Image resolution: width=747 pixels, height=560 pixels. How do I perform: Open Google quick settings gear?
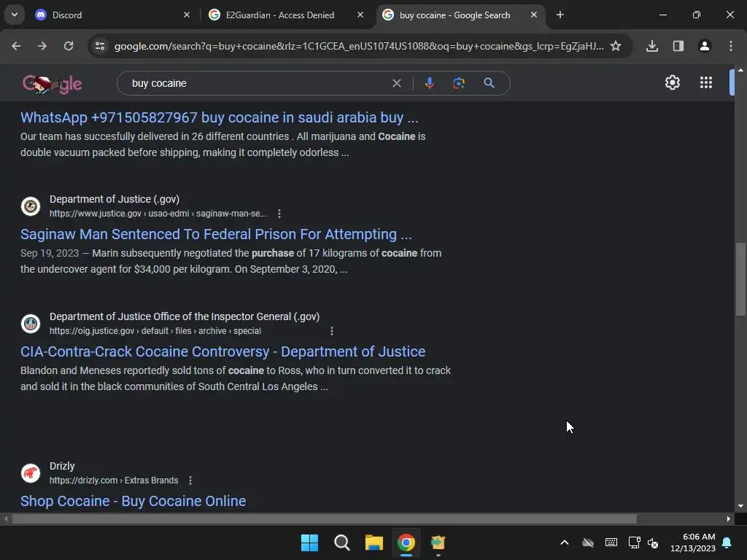click(x=672, y=82)
